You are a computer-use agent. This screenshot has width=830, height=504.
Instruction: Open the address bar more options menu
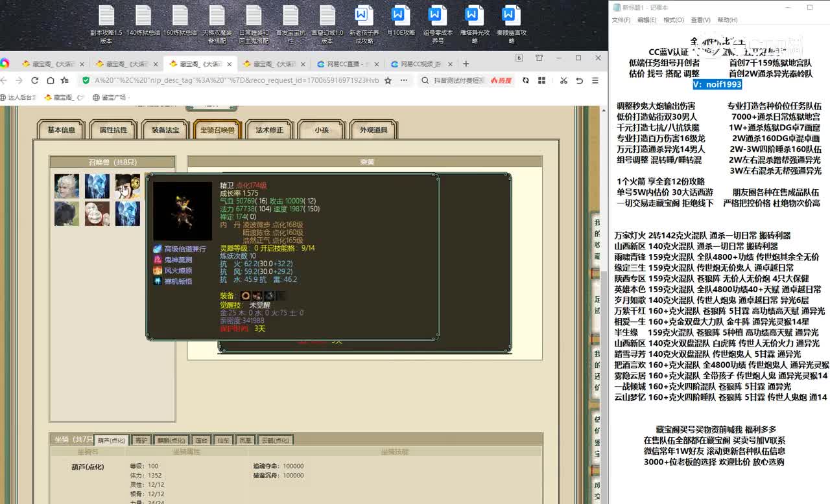click(403, 80)
